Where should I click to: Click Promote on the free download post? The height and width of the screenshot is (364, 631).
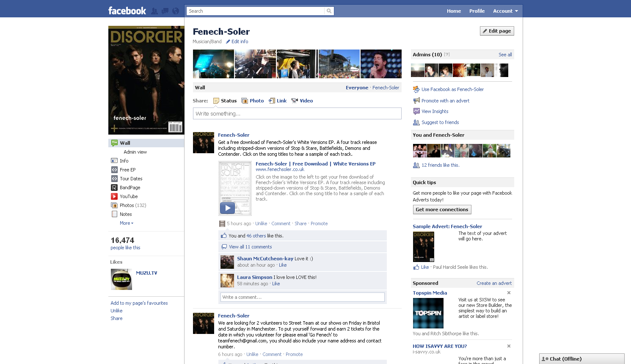(319, 223)
